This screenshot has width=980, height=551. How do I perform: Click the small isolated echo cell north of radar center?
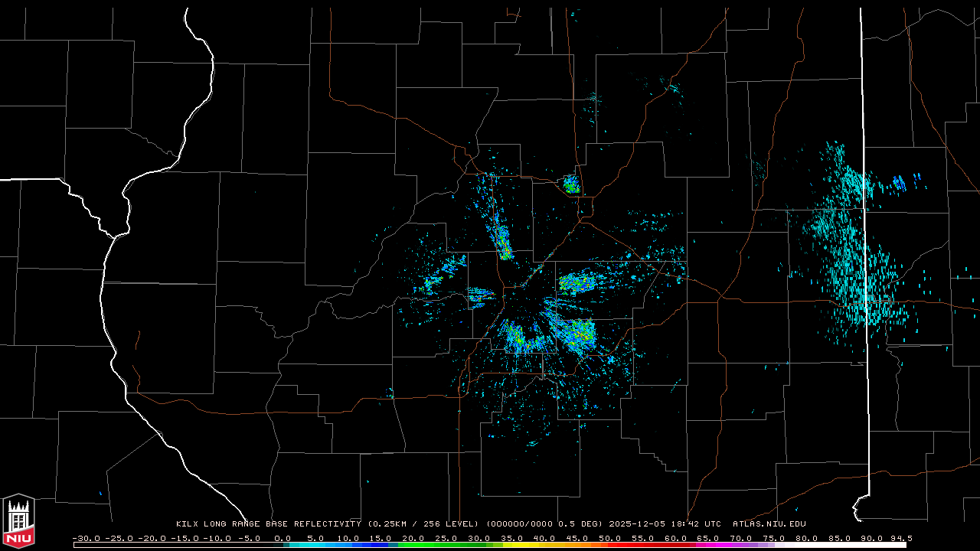point(570,184)
